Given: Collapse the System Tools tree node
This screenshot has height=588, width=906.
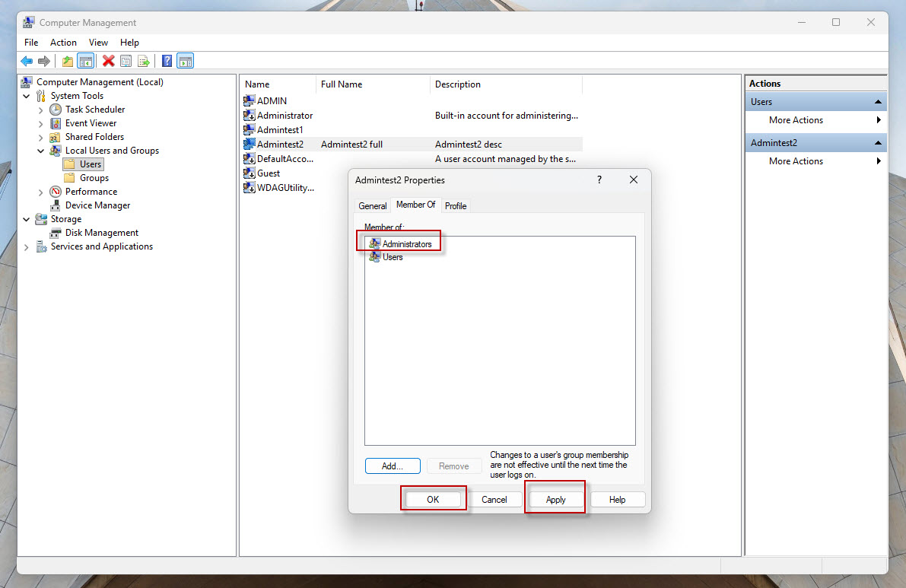Looking at the screenshot, I should [26, 96].
